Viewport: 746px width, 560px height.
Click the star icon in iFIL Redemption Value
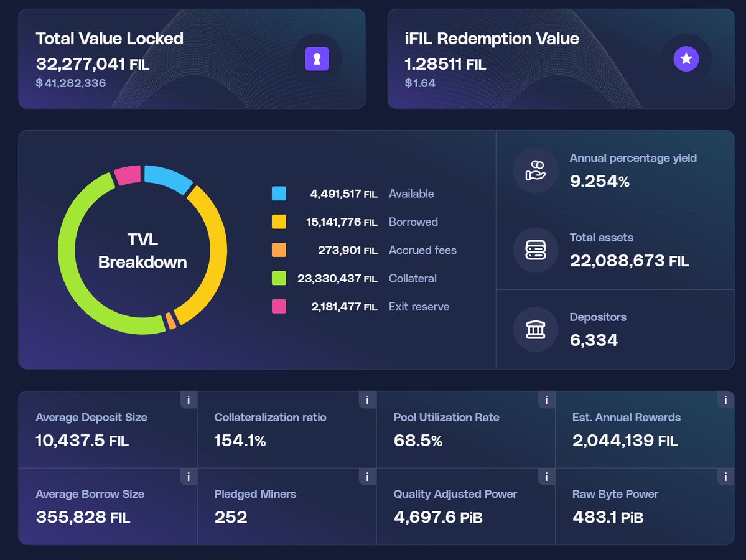686,59
